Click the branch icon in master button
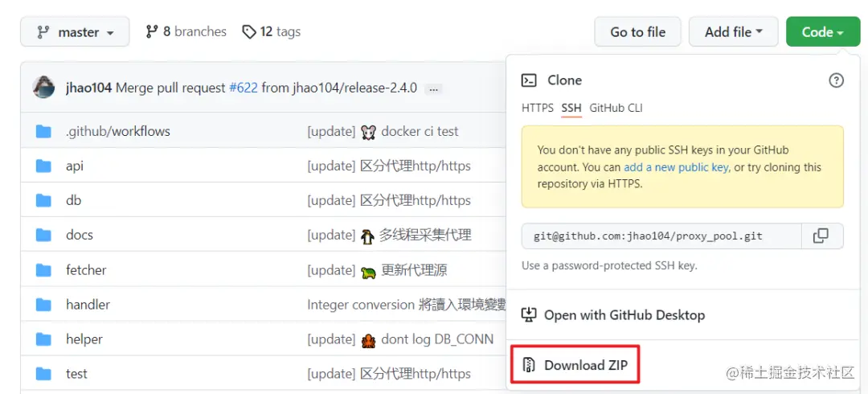This screenshot has width=868, height=394. tap(43, 32)
